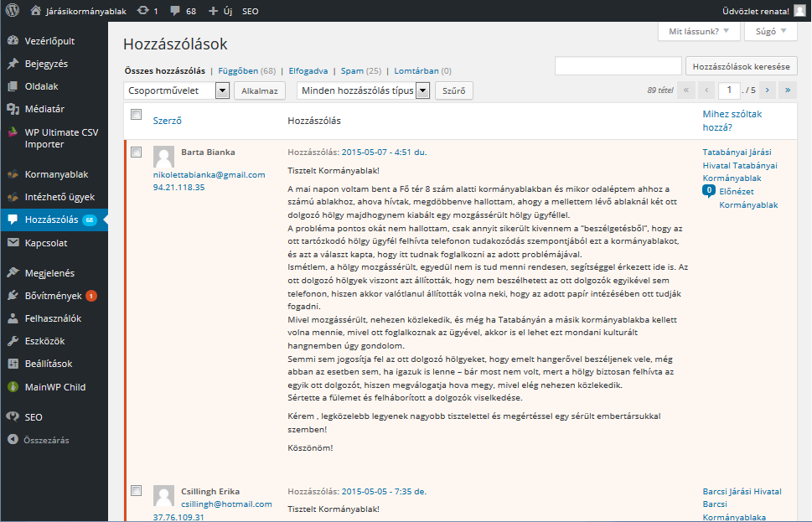Select the Csillingh Erika comment checkbox
812x522 pixels.
(x=137, y=490)
